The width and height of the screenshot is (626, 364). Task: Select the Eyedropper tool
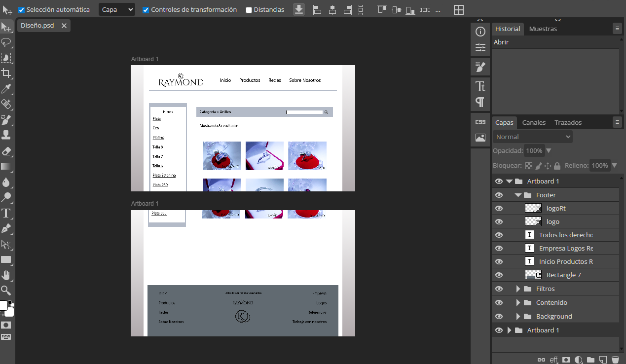tap(6, 89)
